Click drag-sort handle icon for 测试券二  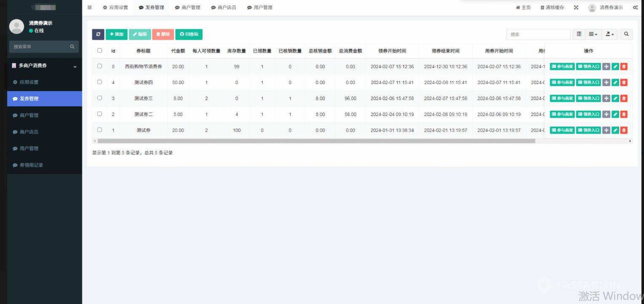click(x=606, y=114)
